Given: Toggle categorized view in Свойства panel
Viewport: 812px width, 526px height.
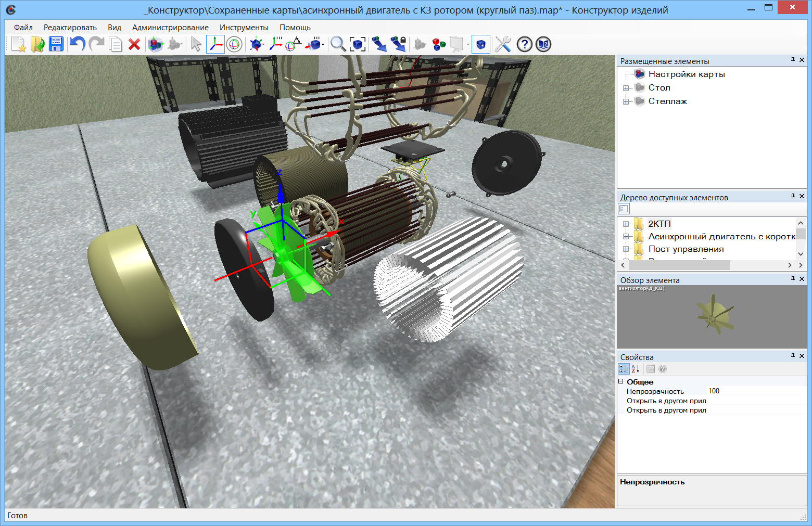Looking at the screenshot, I should [x=624, y=369].
